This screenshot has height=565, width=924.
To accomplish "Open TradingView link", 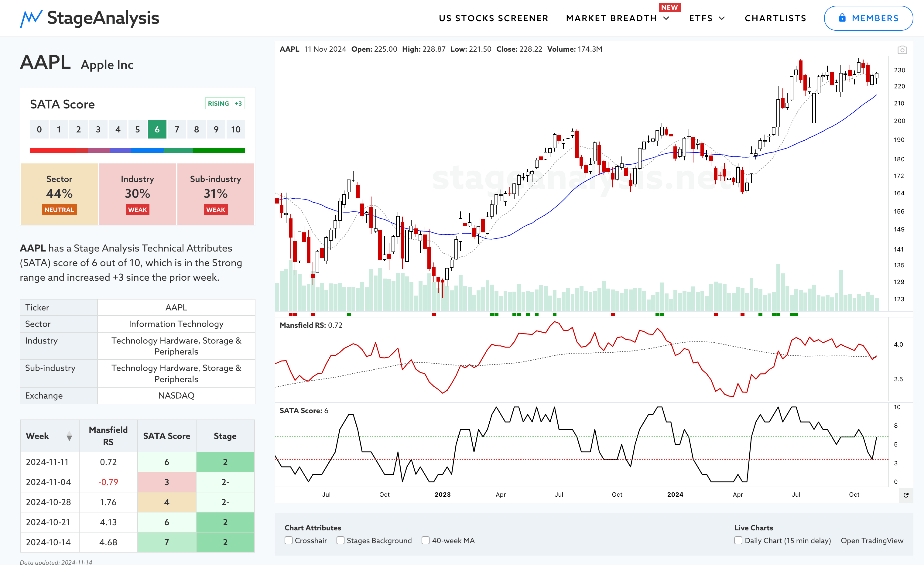I will (872, 540).
